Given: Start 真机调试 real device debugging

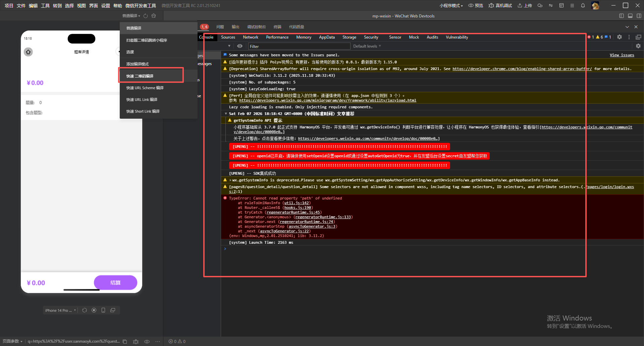Looking at the screenshot, I should [500, 5].
